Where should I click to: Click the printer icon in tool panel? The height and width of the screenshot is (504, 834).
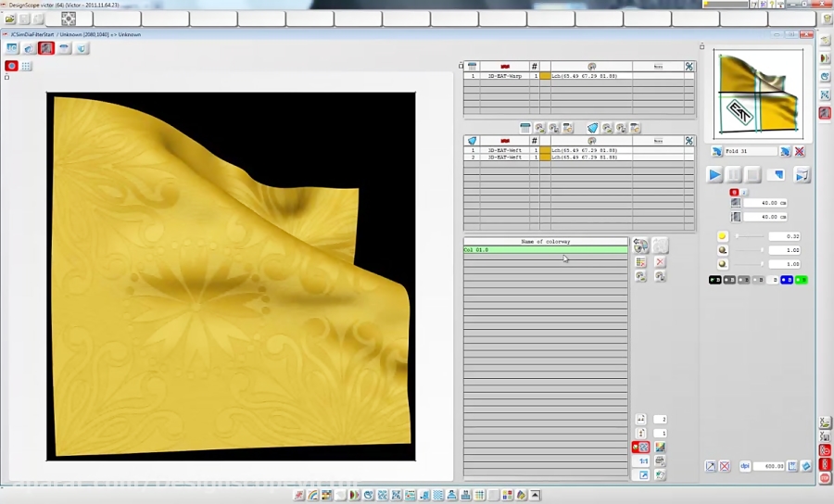660,460
